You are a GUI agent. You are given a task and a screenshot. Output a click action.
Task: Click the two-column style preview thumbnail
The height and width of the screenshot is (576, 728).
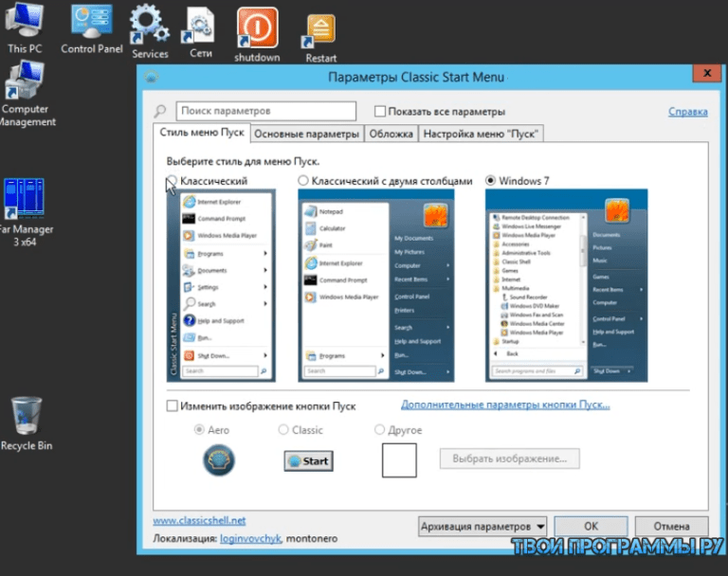point(376,285)
